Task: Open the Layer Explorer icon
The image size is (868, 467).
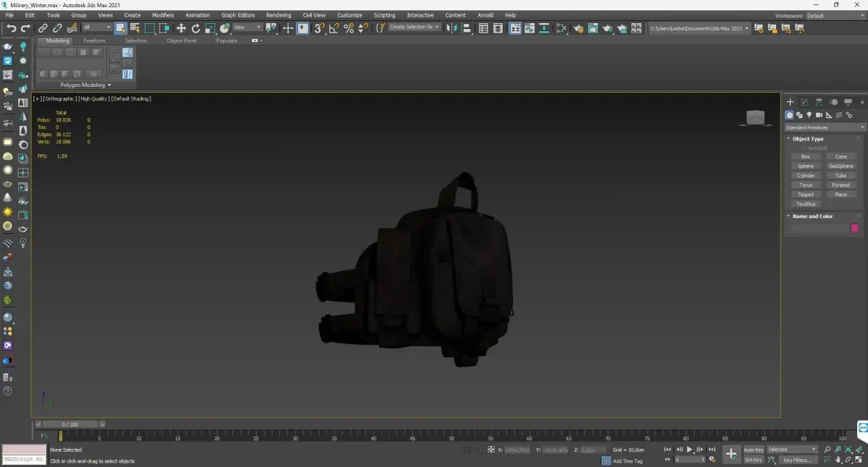Action: click(x=499, y=28)
